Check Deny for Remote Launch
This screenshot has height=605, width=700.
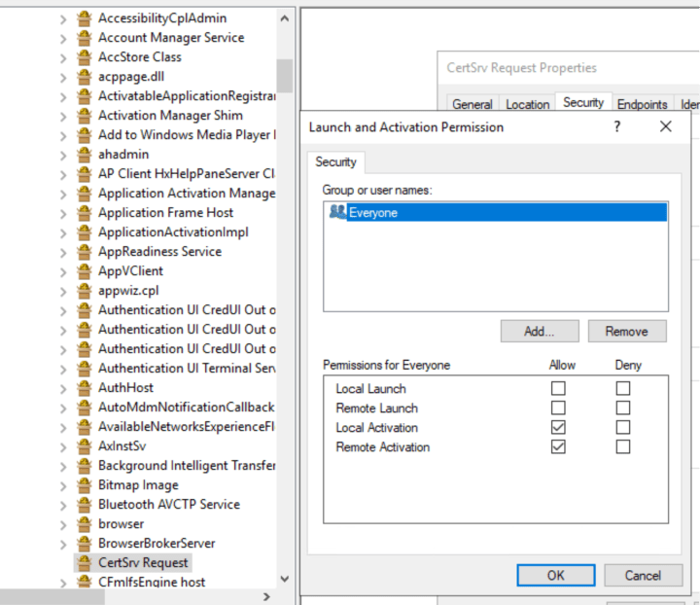(x=623, y=408)
